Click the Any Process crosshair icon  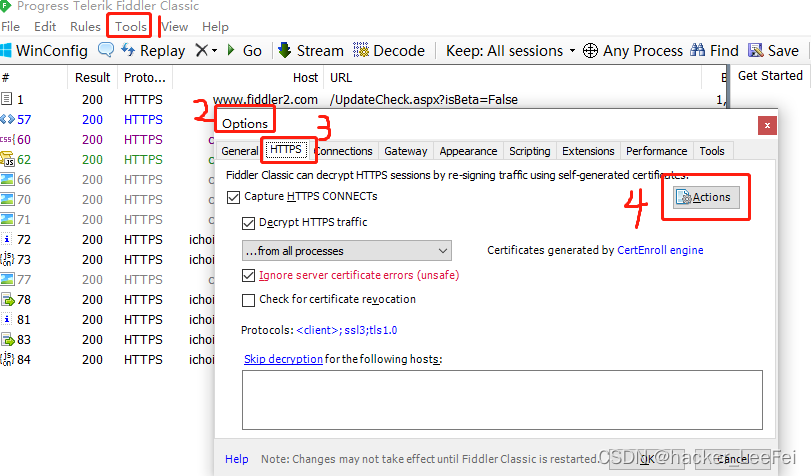[x=590, y=51]
